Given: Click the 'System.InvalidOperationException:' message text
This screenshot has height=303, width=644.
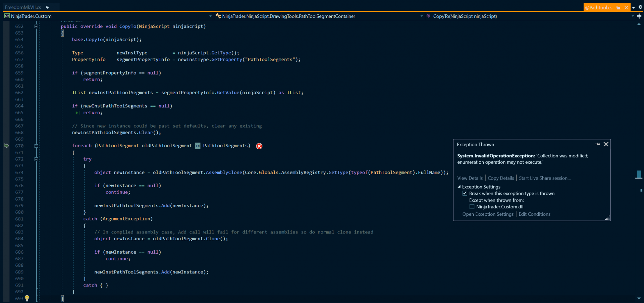Looking at the screenshot, I should click(496, 156).
